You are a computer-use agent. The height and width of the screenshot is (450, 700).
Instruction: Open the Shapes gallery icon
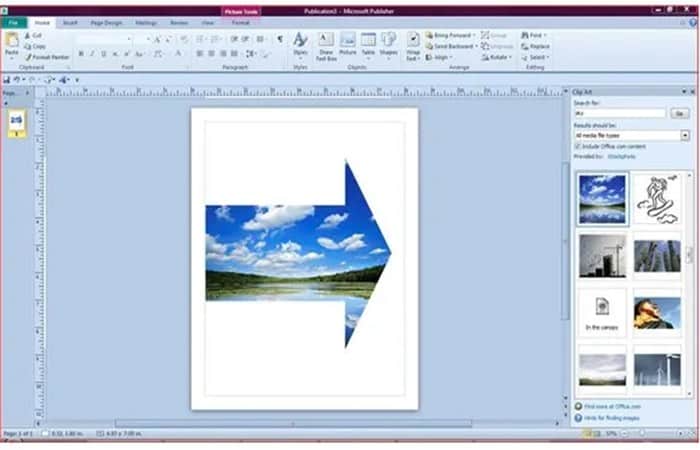(388, 44)
